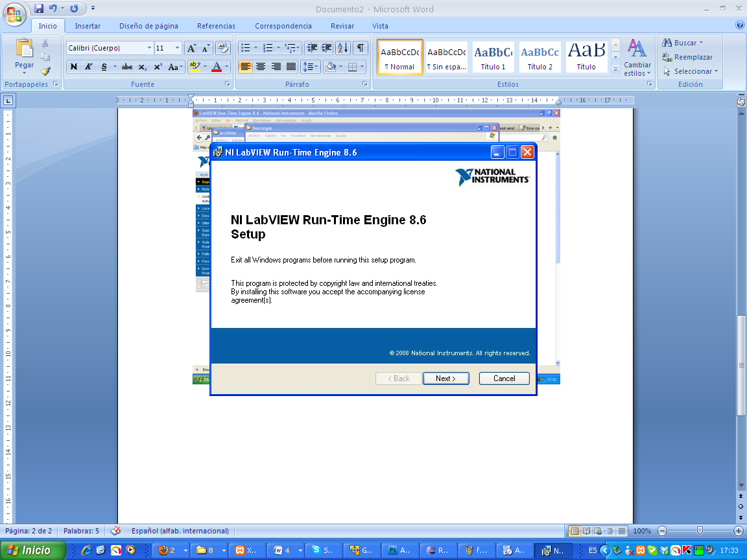This screenshot has height=560, width=747.
Task: Expand the styles gallery
Action: tap(615, 70)
